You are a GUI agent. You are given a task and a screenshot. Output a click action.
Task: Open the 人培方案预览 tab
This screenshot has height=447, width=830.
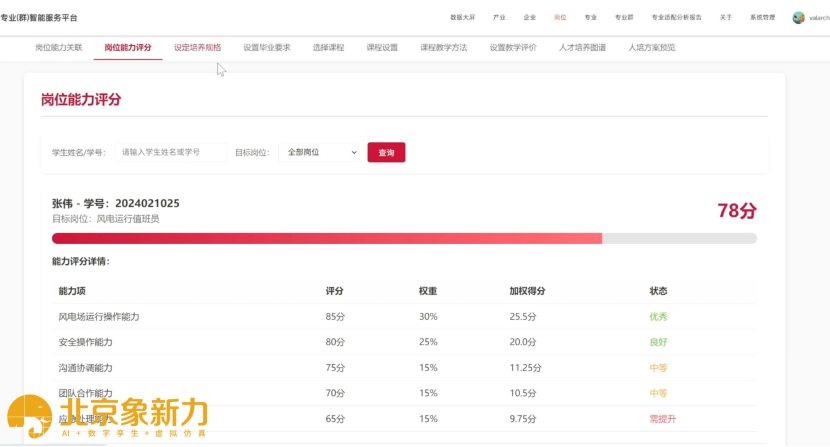pyautogui.click(x=651, y=47)
